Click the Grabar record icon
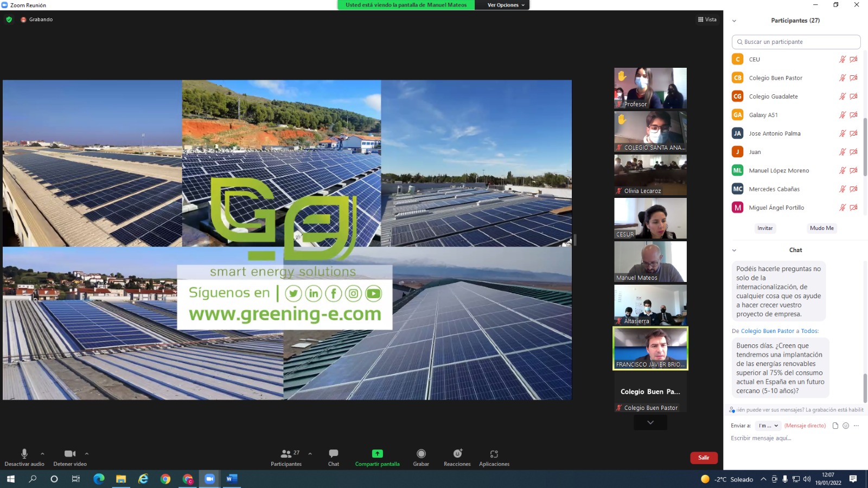The image size is (868, 488). [421, 454]
